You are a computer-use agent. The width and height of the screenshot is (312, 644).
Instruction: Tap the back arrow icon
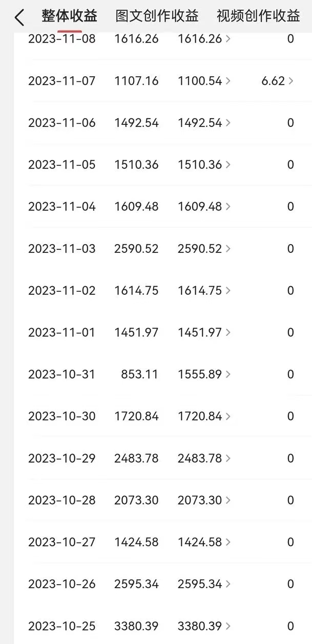(19, 18)
